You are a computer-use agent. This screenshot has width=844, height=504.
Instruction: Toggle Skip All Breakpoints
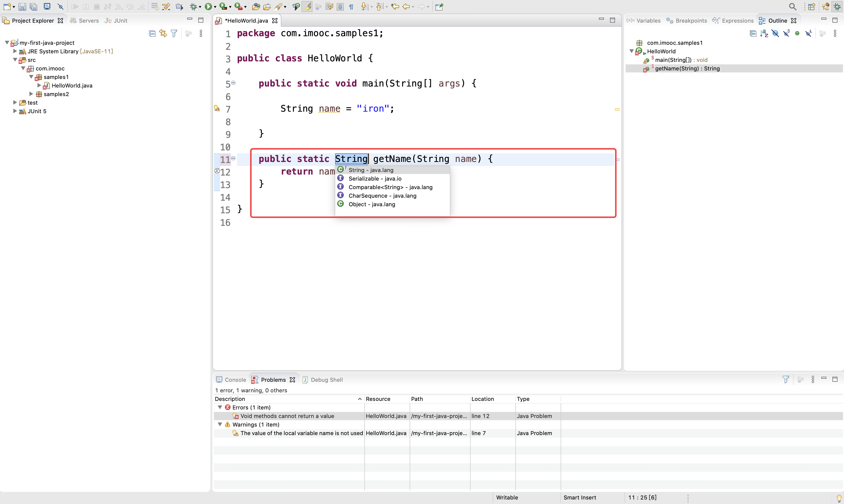point(60,7)
